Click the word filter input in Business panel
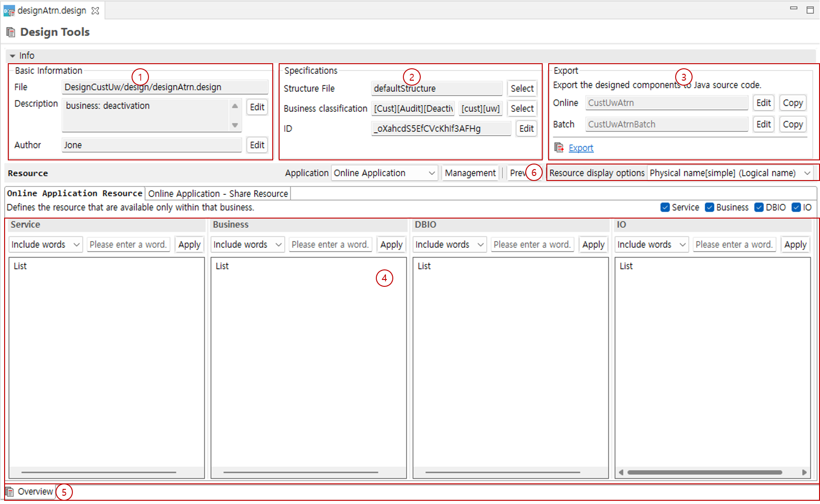The height and width of the screenshot is (504, 820). pos(330,244)
